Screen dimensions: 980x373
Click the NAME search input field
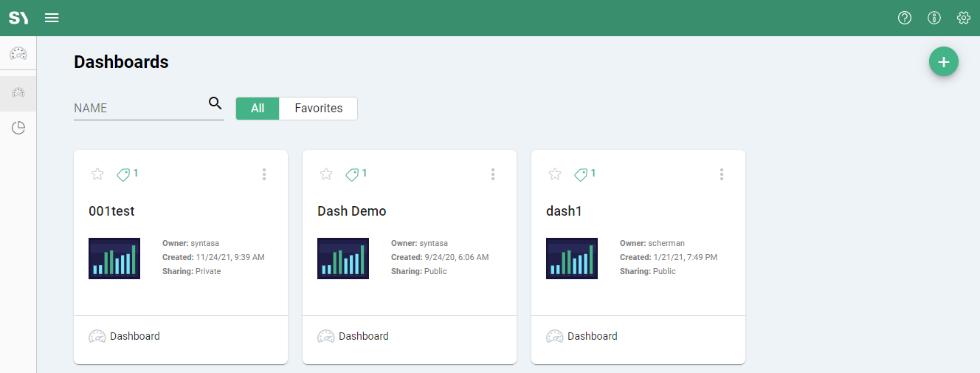tap(139, 108)
